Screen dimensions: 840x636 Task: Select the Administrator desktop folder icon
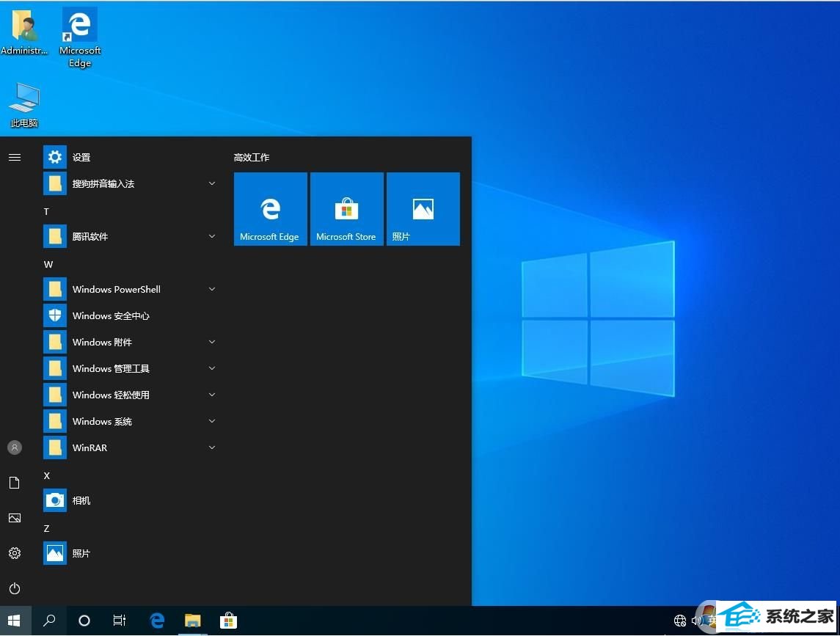(24, 31)
